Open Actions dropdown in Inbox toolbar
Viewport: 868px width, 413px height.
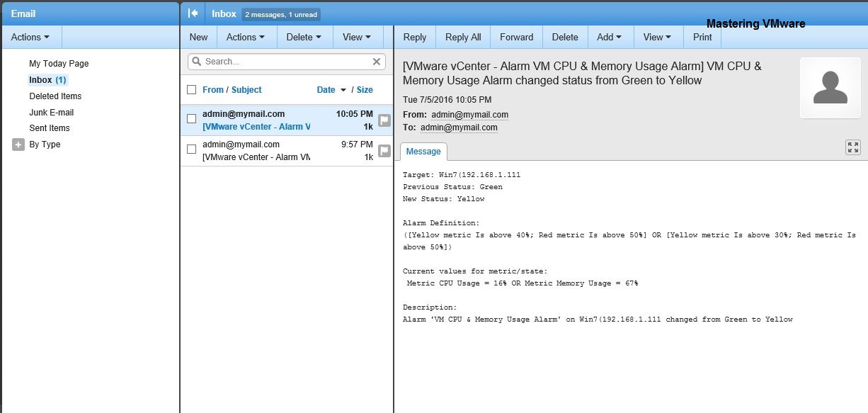[x=246, y=37]
